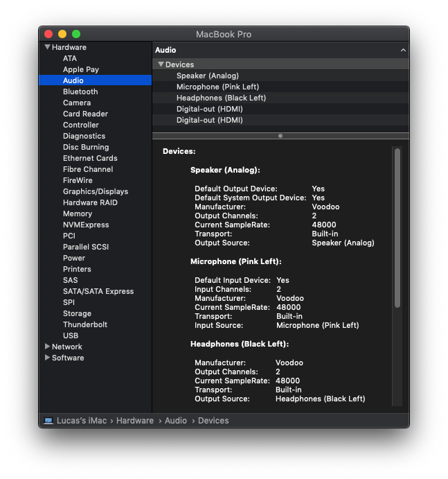The width and height of the screenshot is (448, 479).
Task: Select Audio in the sidebar
Action: [x=96, y=80]
